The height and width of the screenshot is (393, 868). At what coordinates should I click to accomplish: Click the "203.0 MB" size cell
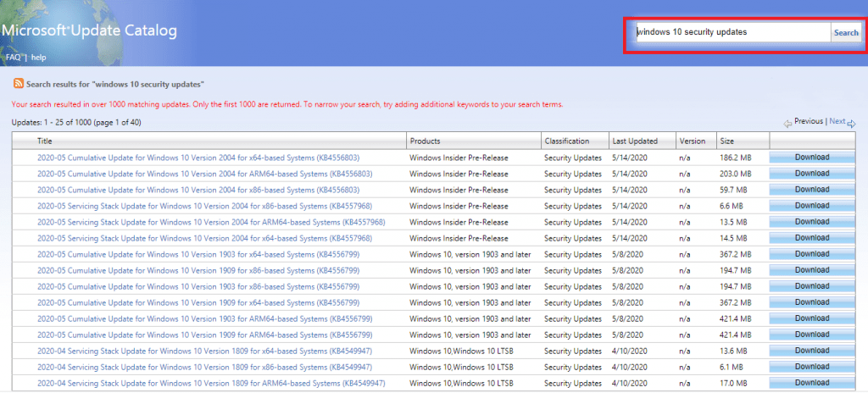pos(737,174)
